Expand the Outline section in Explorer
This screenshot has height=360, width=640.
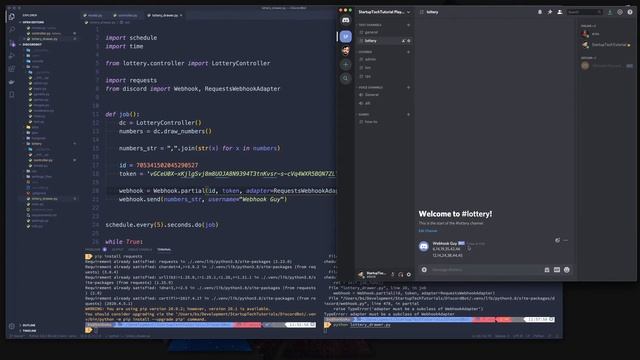[29, 325]
